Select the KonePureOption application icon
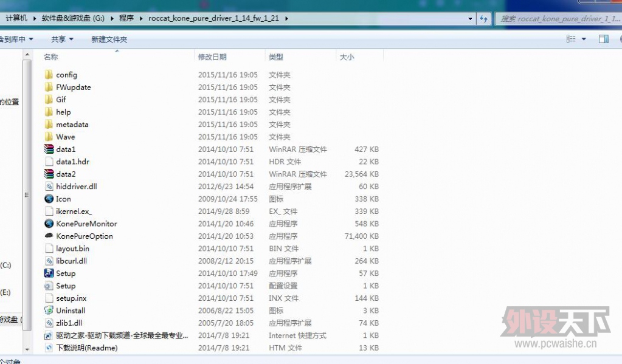 [49, 236]
